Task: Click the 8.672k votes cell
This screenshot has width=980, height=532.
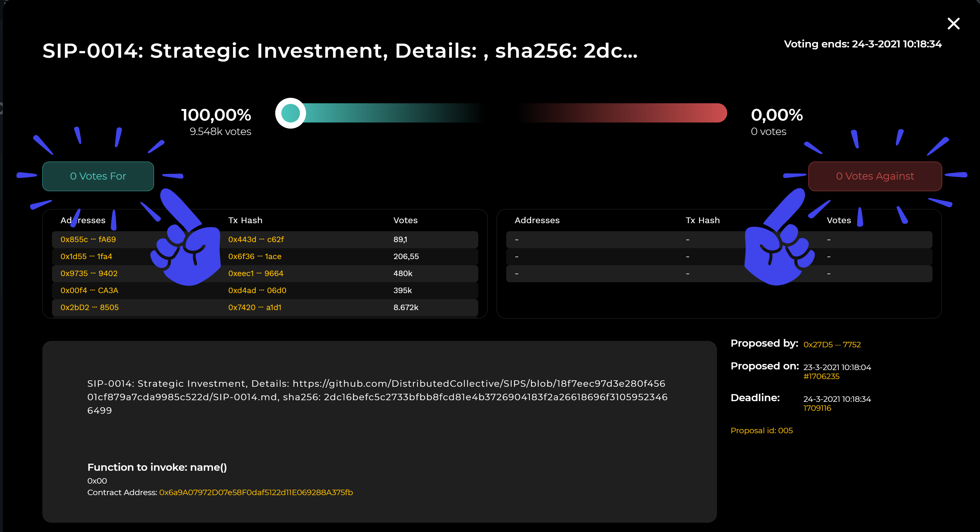Action: click(406, 308)
